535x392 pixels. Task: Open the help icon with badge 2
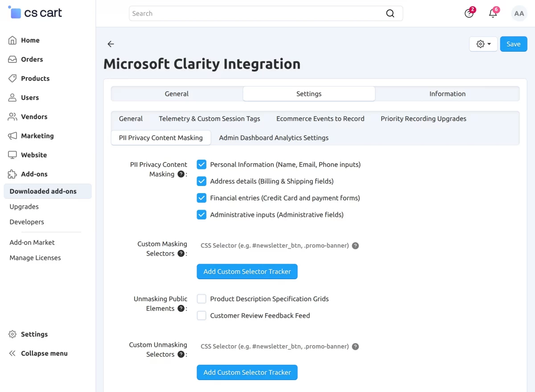(x=469, y=13)
